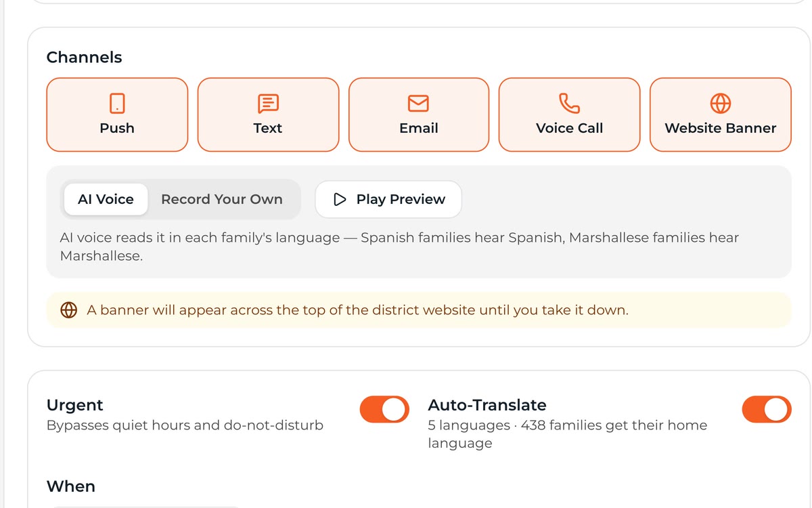Click the envelope icon on Email
The width and height of the screenshot is (812, 508).
419,103
